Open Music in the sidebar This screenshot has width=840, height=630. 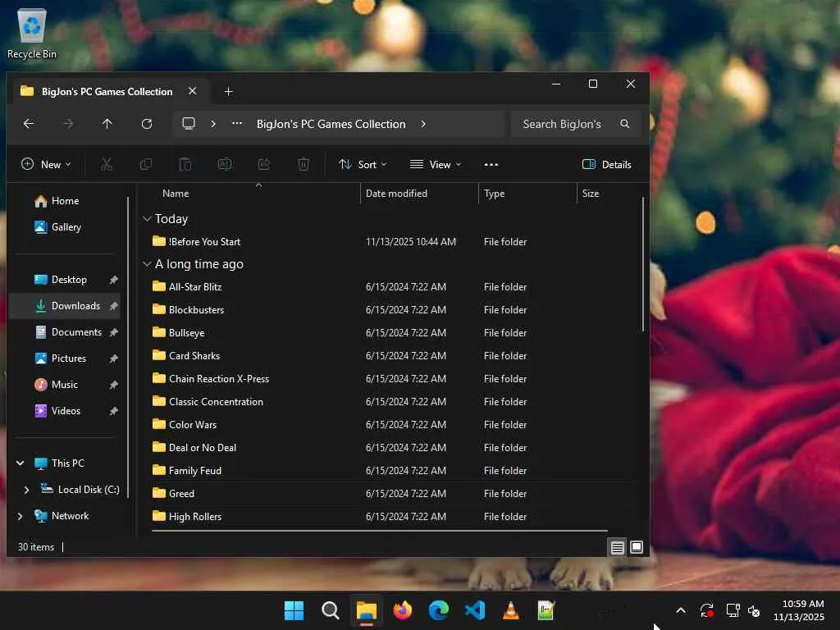65,385
